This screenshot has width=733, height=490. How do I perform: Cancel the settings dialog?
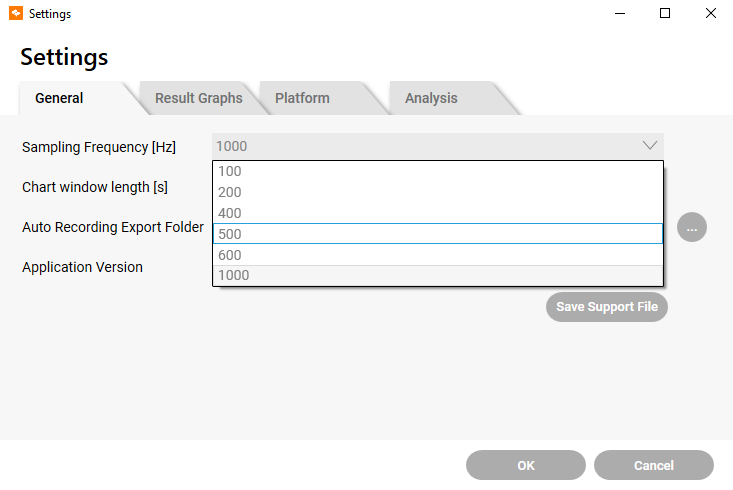click(x=654, y=465)
